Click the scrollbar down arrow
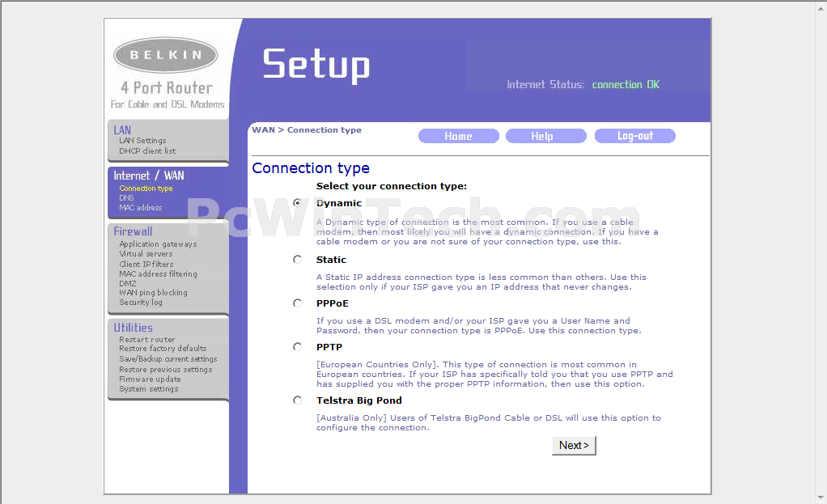827x504 pixels. point(821,498)
